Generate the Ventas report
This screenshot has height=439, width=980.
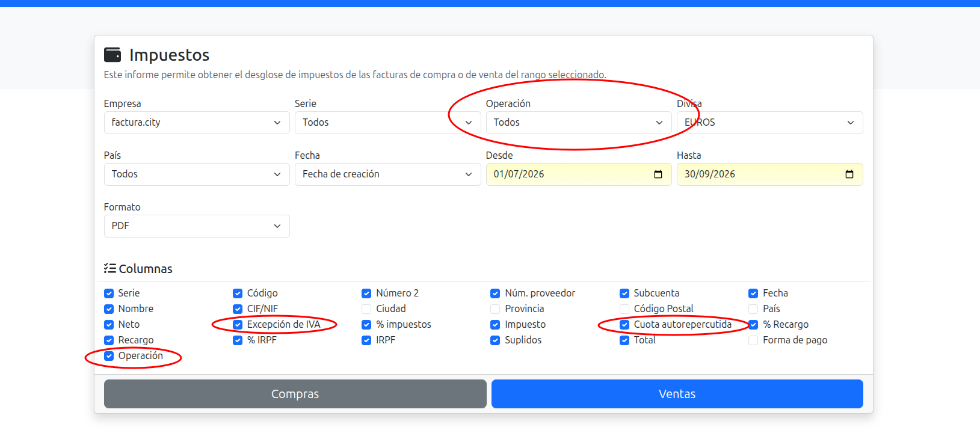[677, 394]
